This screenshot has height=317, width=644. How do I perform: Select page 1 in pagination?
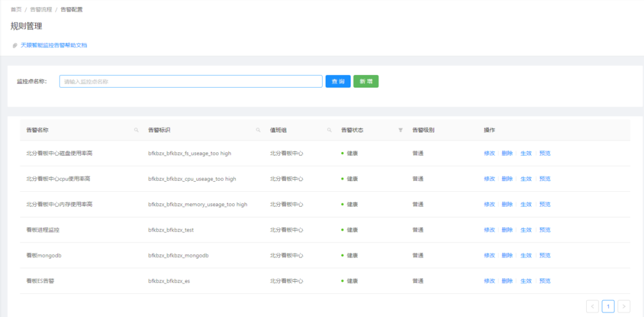[608, 306]
